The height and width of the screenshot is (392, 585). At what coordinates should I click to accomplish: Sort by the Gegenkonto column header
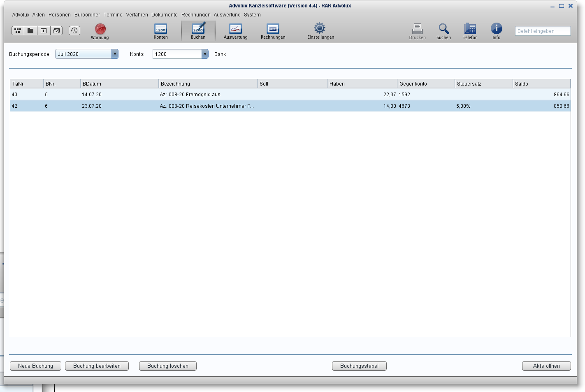tap(426, 84)
